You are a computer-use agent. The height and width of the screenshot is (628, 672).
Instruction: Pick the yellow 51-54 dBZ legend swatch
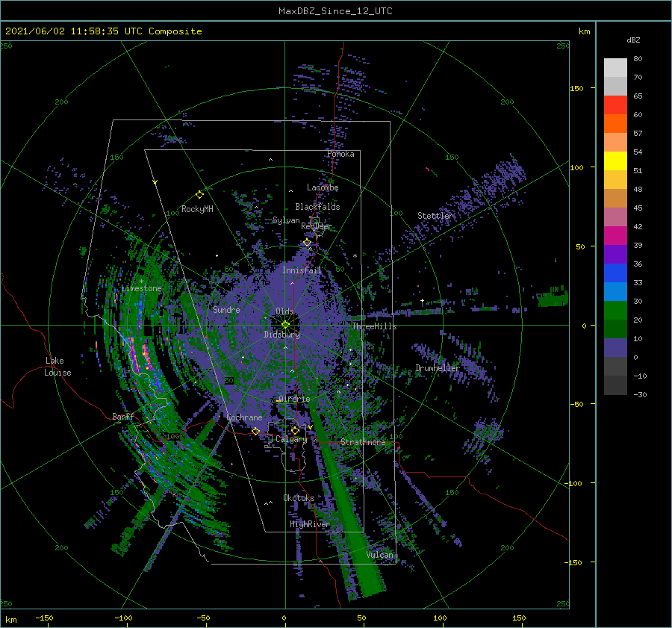pos(615,161)
